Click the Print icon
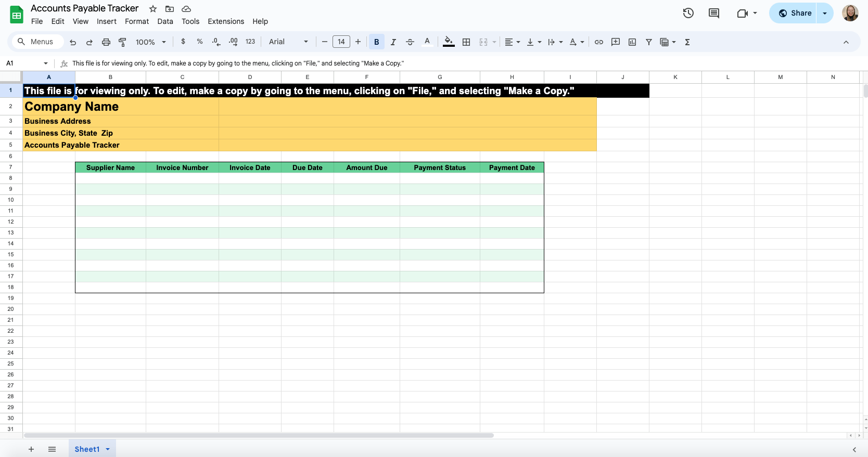Viewport: 868px width, 457px height. [x=106, y=42]
